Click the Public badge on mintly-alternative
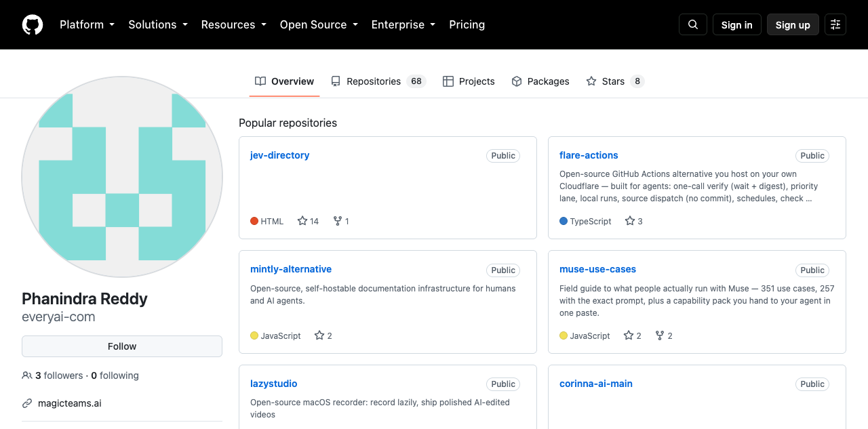The image size is (868, 429). coord(503,270)
